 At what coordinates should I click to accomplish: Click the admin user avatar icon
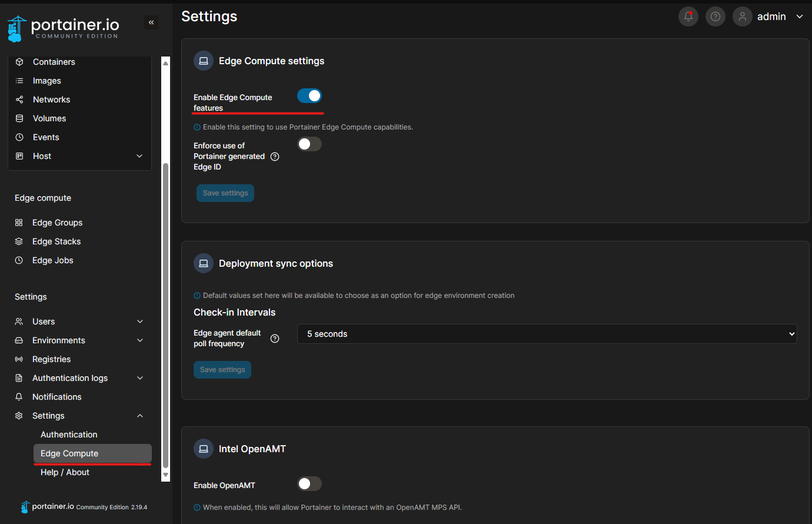[x=743, y=16]
